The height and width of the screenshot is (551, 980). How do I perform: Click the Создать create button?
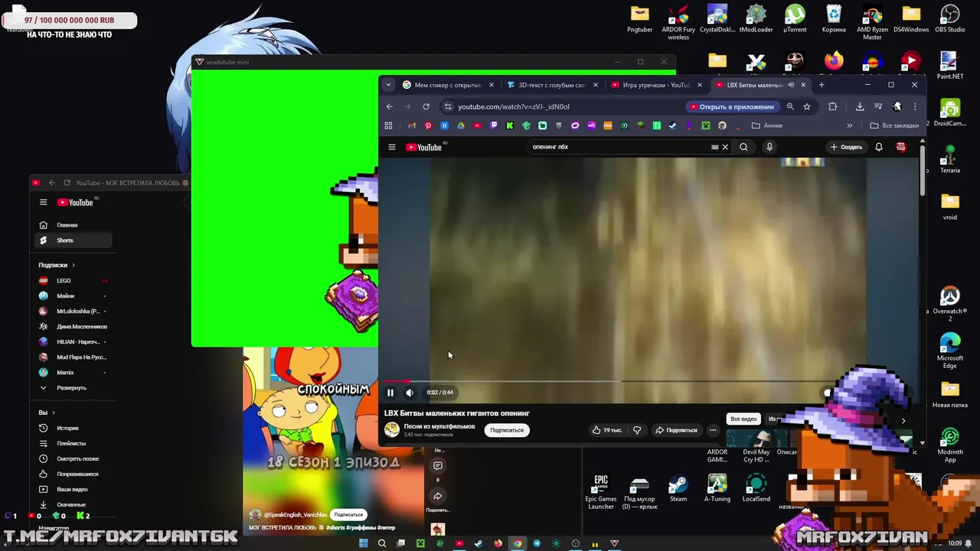coord(846,147)
